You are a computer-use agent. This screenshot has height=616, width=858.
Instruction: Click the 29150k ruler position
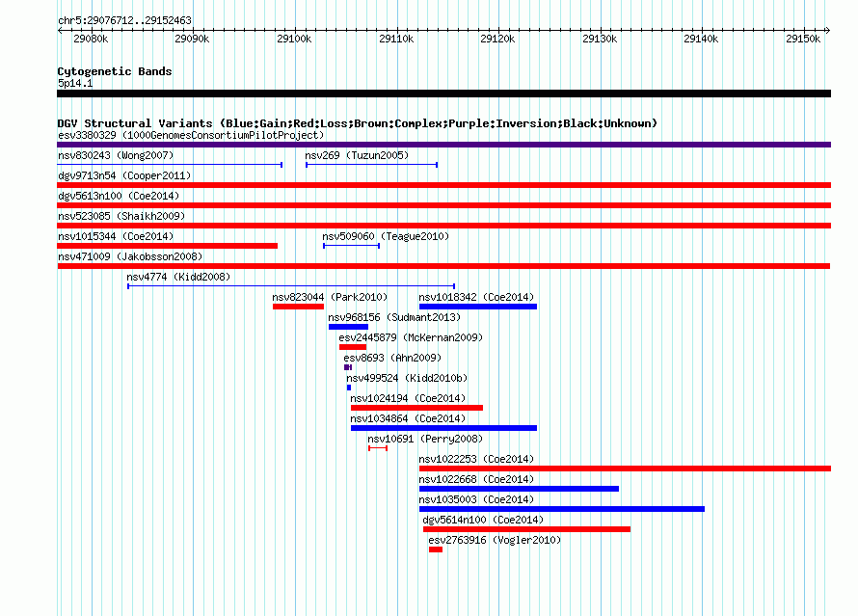pyautogui.click(x=803, y=39)
